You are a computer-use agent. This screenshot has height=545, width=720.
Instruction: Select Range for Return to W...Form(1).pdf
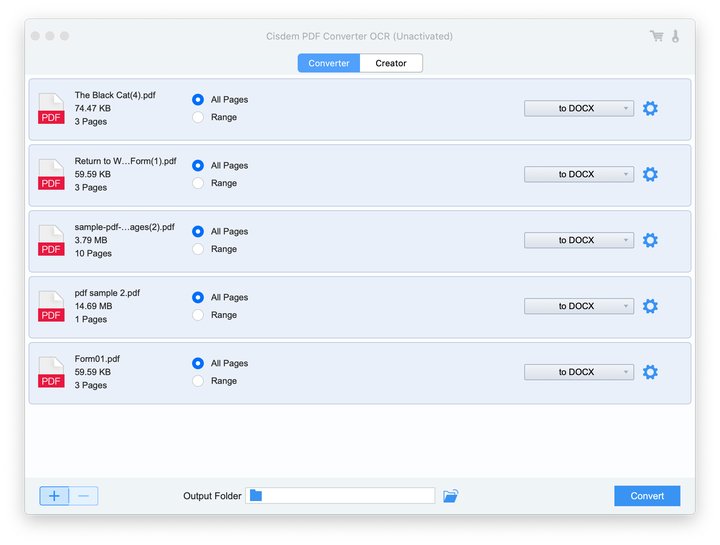(x=198, y=183)
